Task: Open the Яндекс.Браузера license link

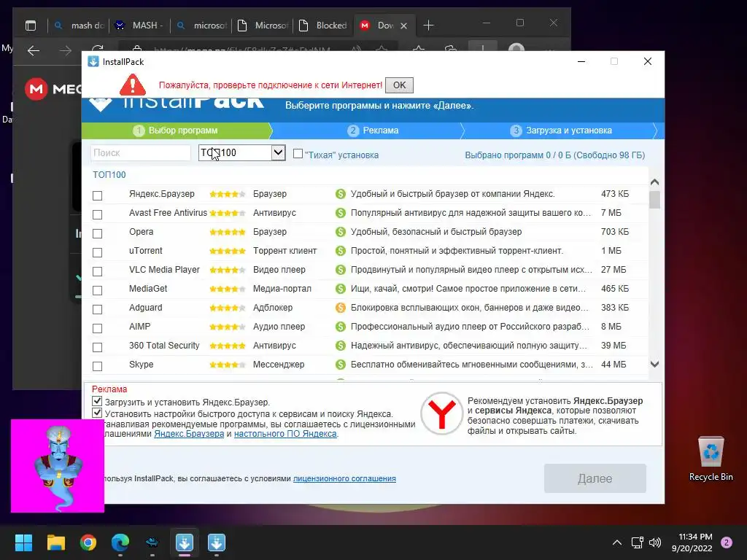Action: [189, 434]
